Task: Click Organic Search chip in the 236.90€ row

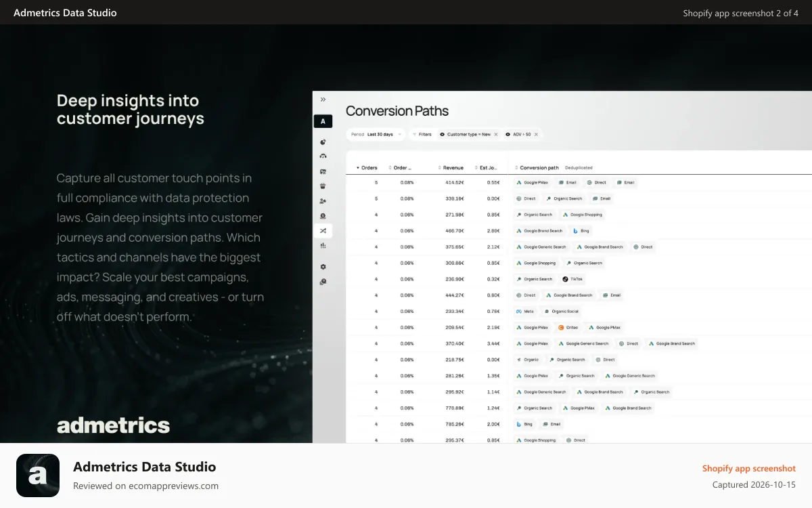Action: click(x=535, y=279)
